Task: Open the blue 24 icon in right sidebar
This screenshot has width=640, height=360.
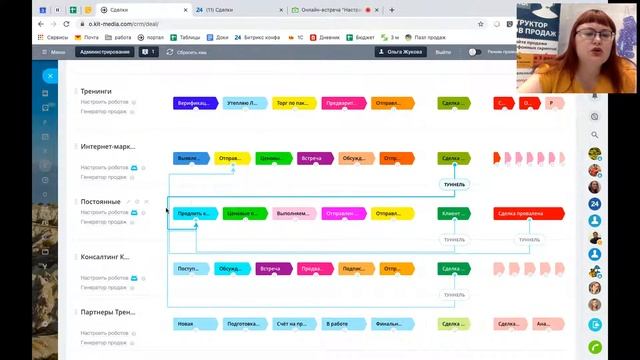Action: (595, 204)
